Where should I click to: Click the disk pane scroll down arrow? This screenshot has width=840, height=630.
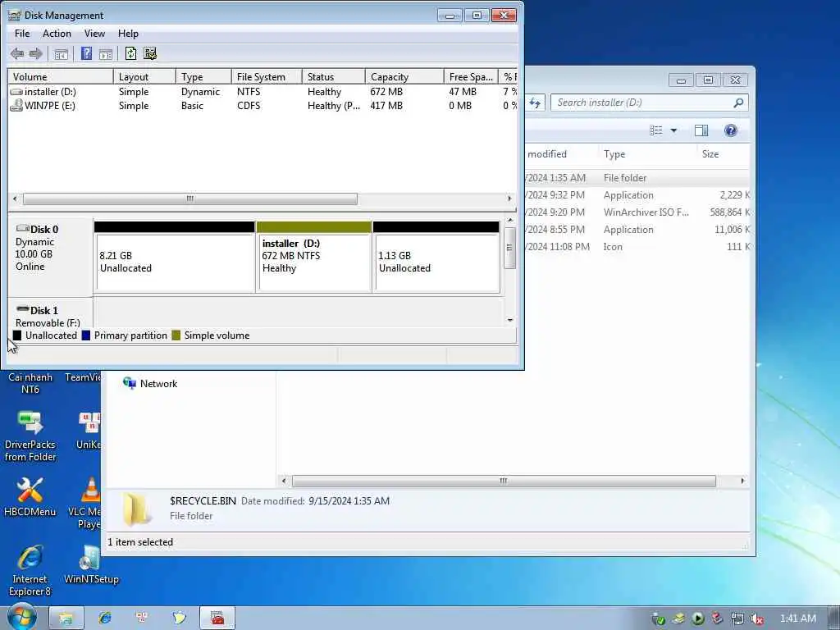click(510, 320)
